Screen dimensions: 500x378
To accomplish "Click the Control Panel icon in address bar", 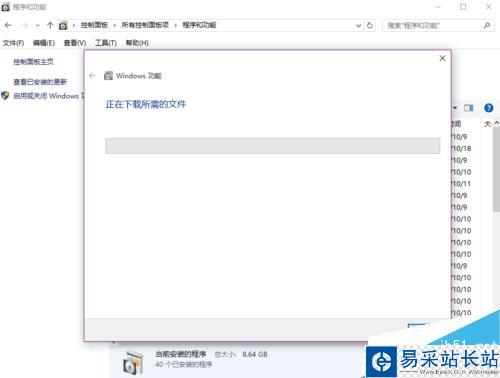I will [x=63, y=25].
